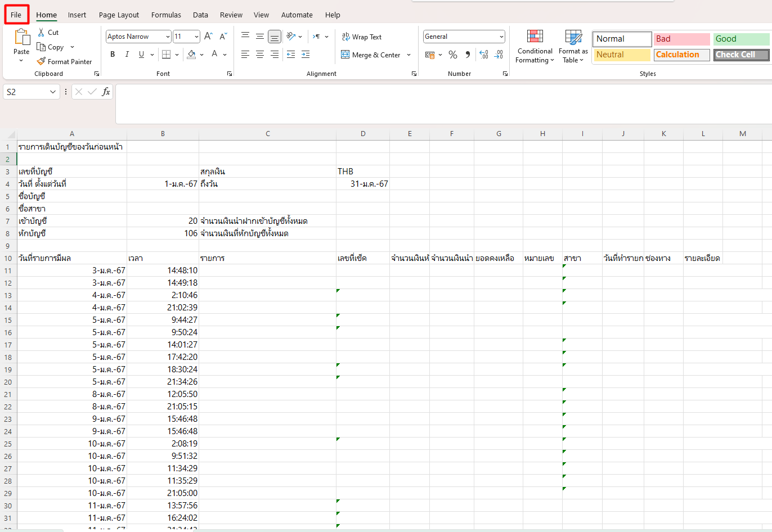Switch to the Review tab
This screenshot has height=532, width=772.
pyautogui.click(x=231, y=15)
